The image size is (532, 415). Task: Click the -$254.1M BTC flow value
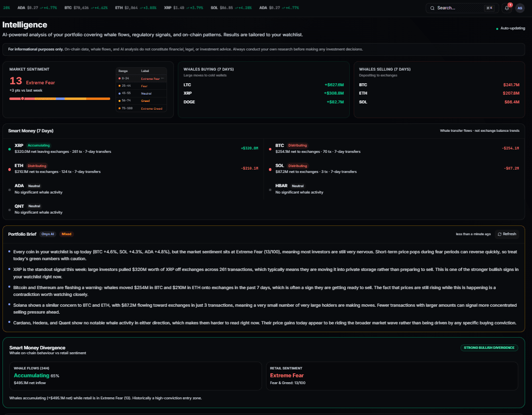point(510,148)
